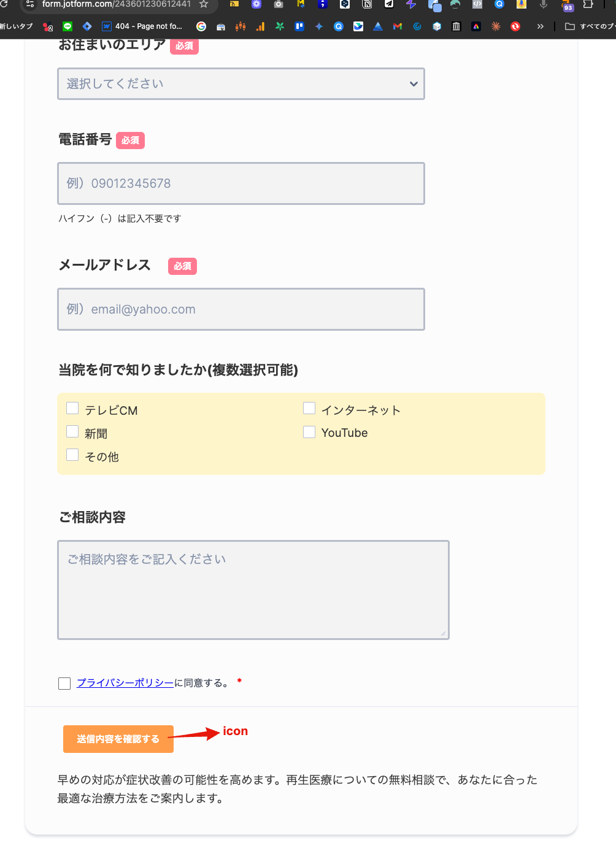
Task: Agree to privacy policy checkbox
Action: click(x=64, y=684)
